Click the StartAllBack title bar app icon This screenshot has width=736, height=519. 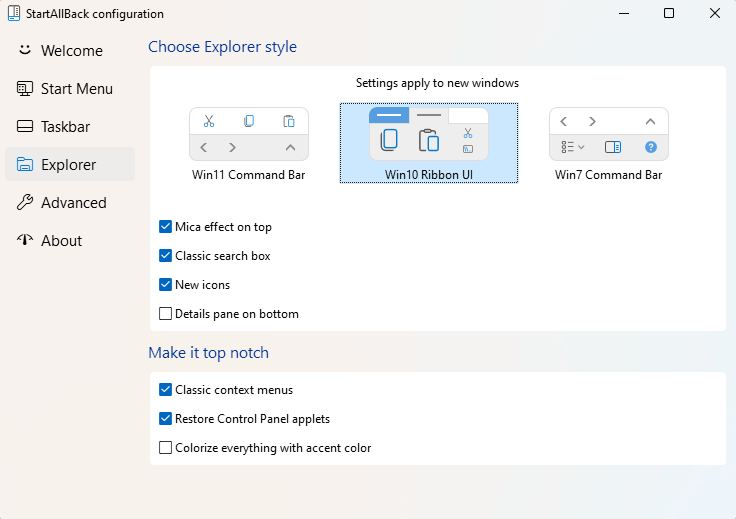pyautogui.click(x=11, y=14)
